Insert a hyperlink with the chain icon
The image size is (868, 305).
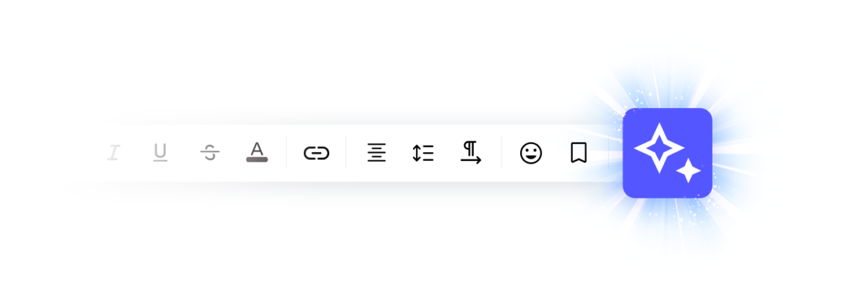pyautogui.click(x=316, y=153)
